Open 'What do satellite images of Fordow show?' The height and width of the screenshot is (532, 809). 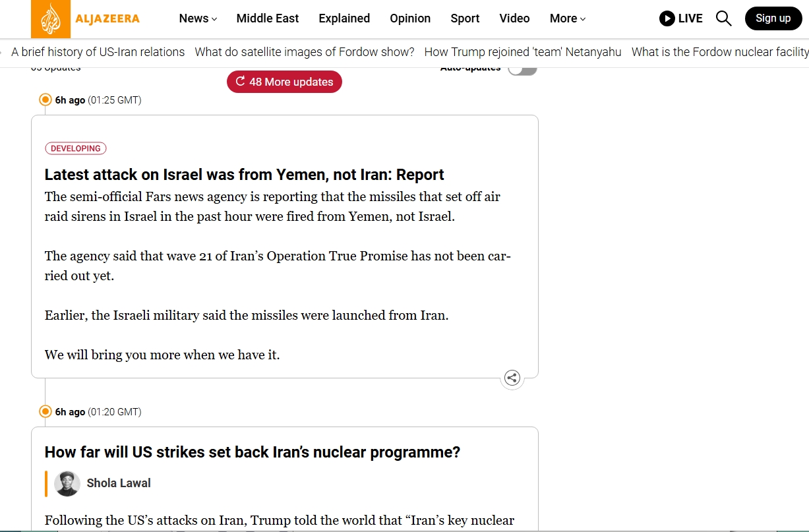pos(305,51)
